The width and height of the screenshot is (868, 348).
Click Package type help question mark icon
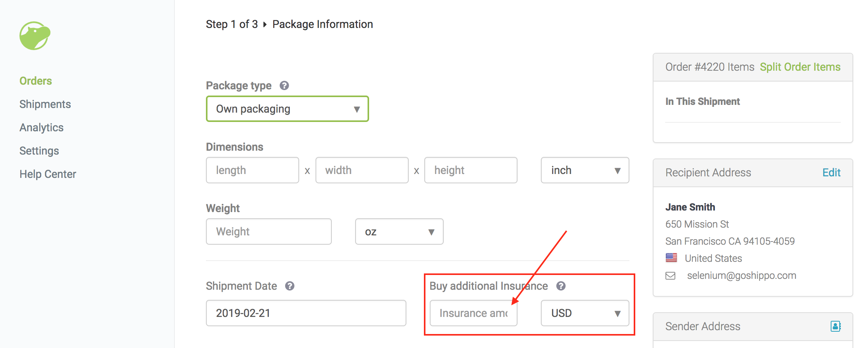[284, 85]
